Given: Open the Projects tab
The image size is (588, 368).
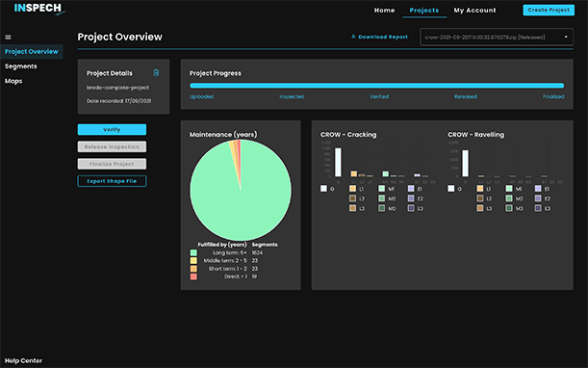Looking at the screenshot, I should pyautogui.click(x=424, y=11).
